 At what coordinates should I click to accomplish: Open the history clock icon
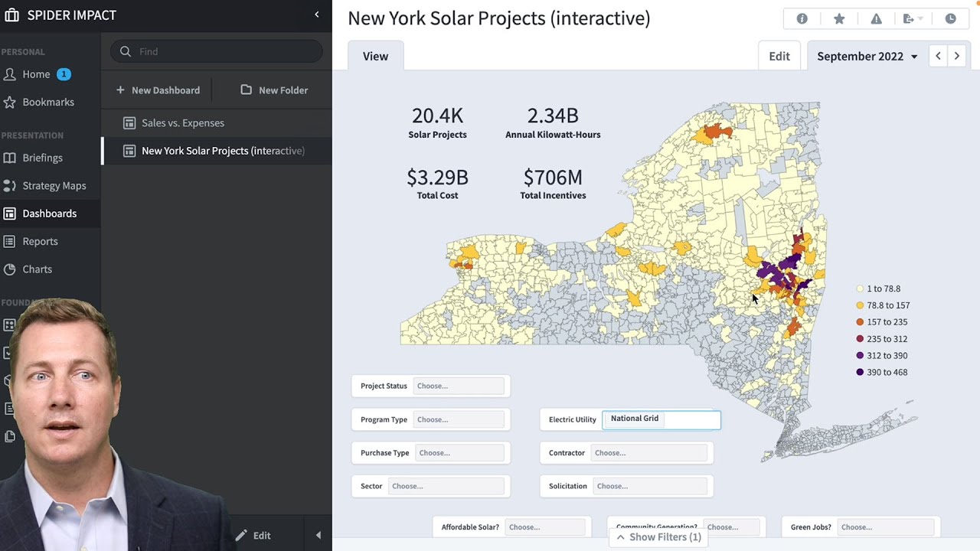950,19
